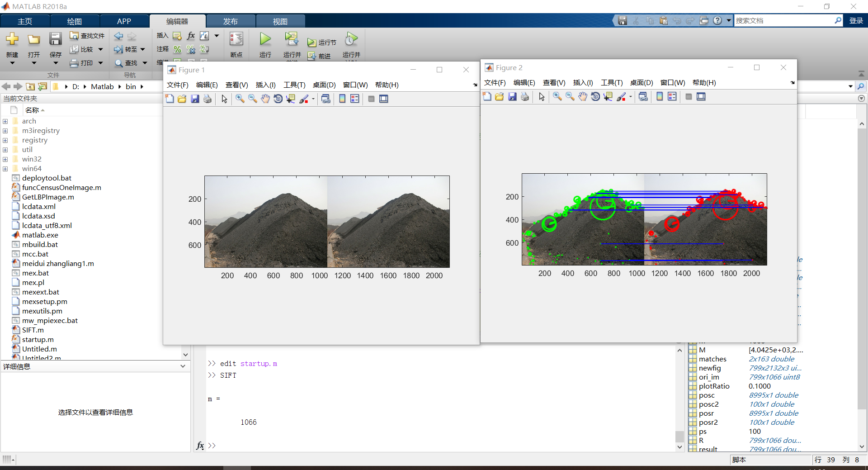
Task: Switch to the 绘图 ribbon tab
Action: click(x=75, y=21)
